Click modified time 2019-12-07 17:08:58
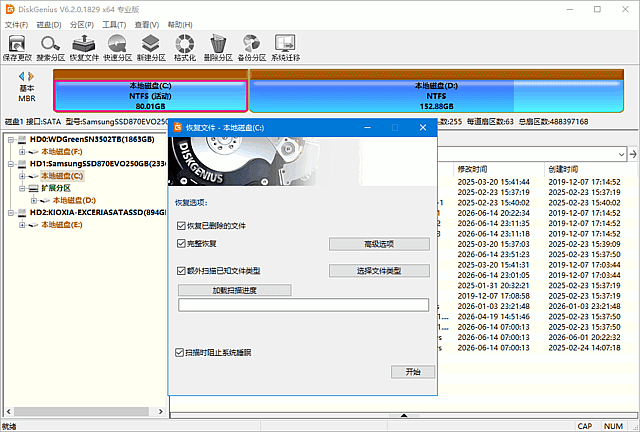Image resolution: width=640 pixels, height=432 pixels. (493, 296)
